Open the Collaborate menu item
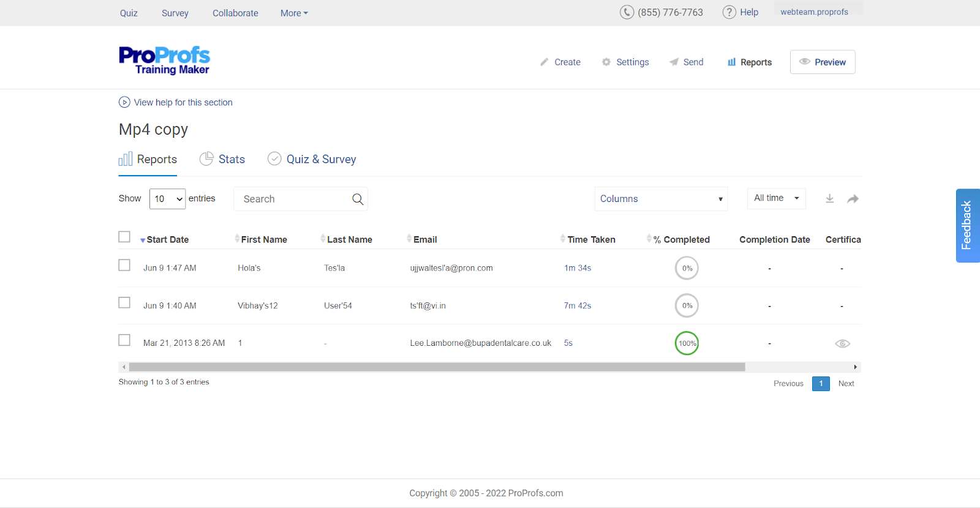Image resolution: width=980 pixels, height=508 pixels. tap(235, 13)
